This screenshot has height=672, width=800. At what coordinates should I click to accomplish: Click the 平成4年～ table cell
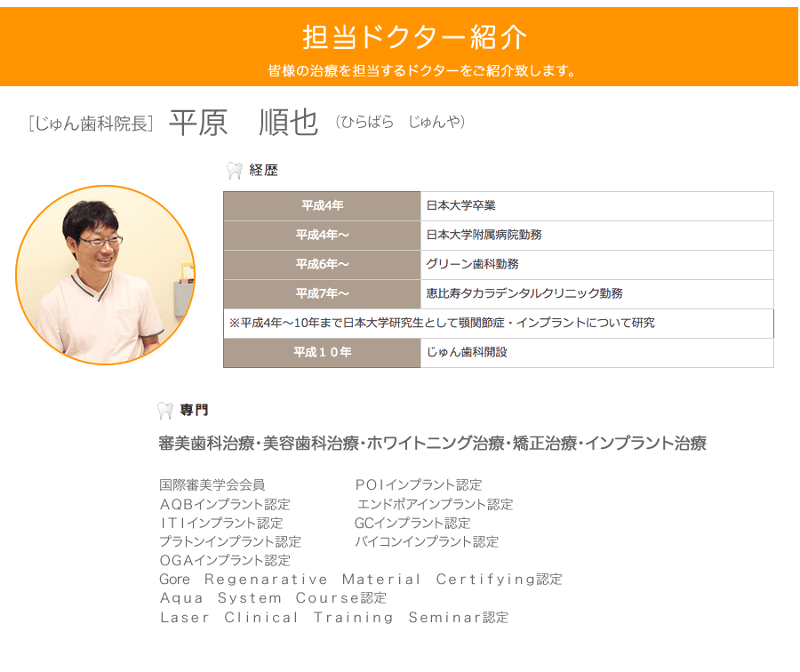pyautogui.click(x=322, y=236)
